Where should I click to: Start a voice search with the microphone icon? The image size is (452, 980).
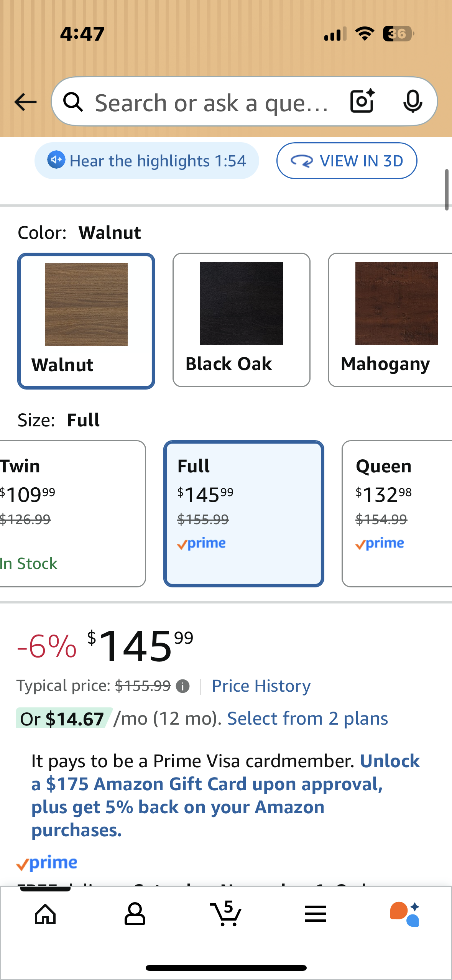[412, 101]
